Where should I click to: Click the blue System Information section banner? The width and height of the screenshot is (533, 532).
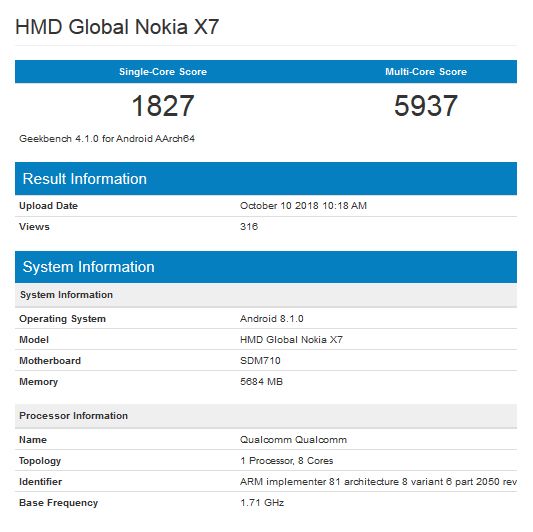(266, 267)
